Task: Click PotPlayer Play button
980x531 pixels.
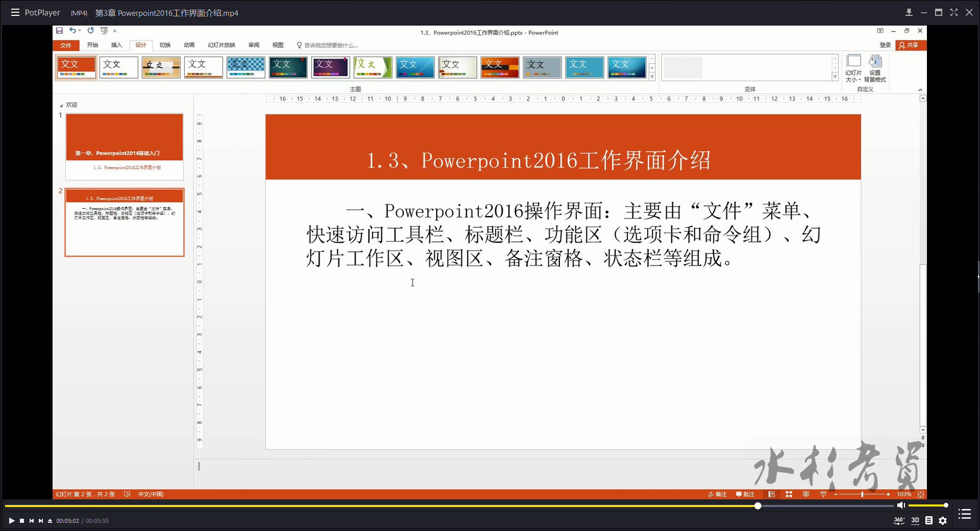Action: 11,521
